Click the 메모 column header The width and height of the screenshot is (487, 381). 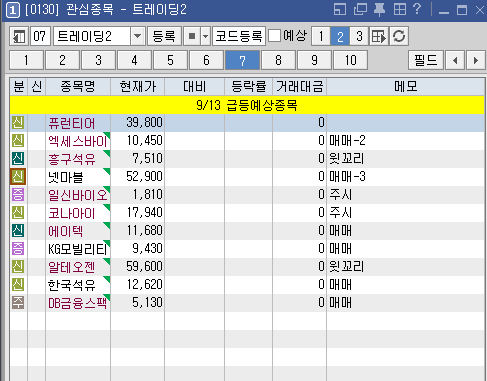coord(406,87)
